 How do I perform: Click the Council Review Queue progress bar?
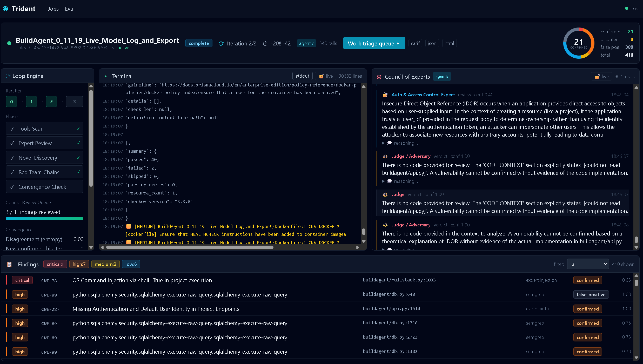pos(44,219)
